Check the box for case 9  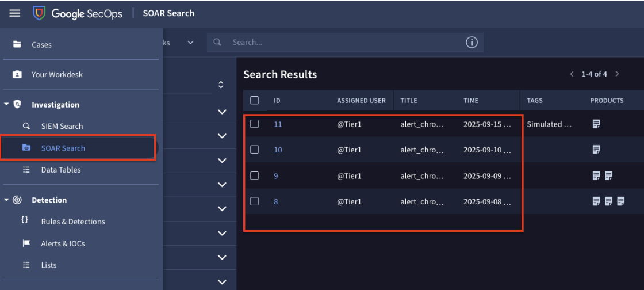(x=254, y=175)
